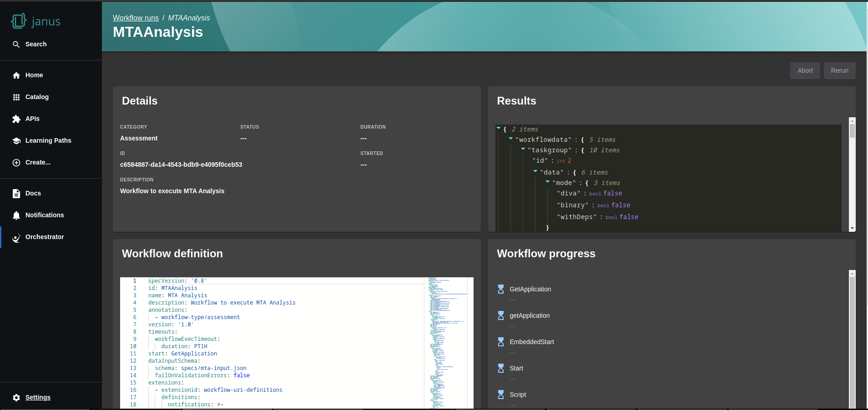The height and width of the screenshot is (410, 868).
Task: Click the start: GetApplication line
Action: coord(182,354)
